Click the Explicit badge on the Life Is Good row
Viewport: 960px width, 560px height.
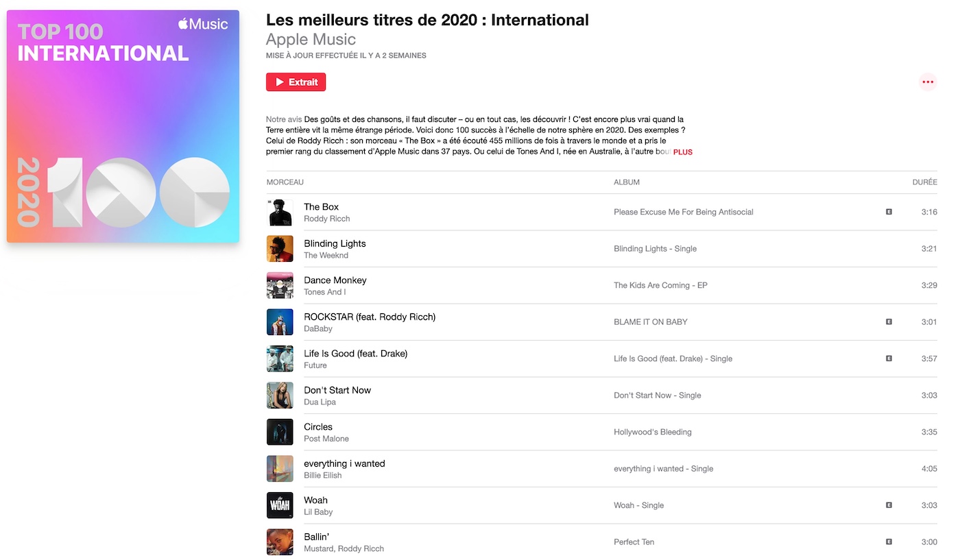tap(889, 358)
